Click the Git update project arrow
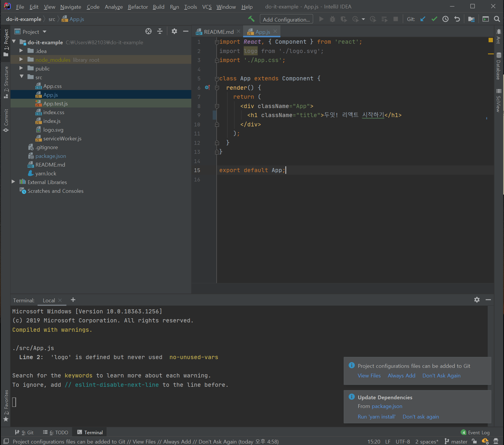Viewport: 504px width, 445px height. tap(423, 19)
